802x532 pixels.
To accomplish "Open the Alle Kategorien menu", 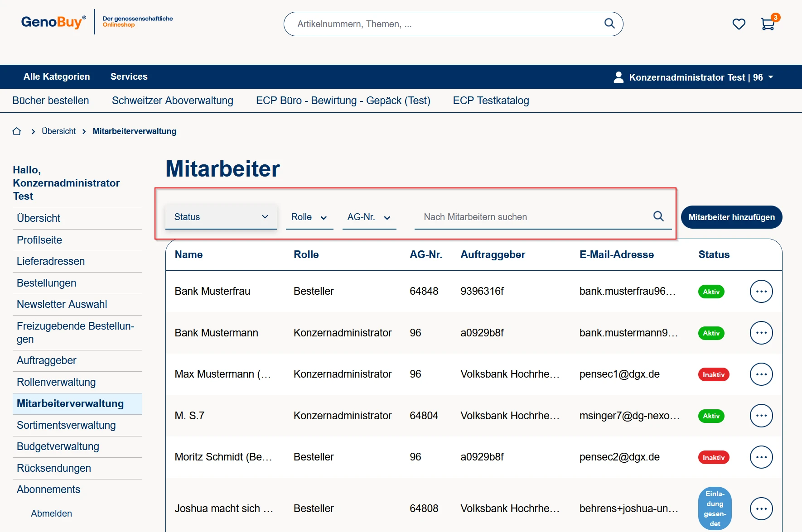I will [x=57, y=77].
